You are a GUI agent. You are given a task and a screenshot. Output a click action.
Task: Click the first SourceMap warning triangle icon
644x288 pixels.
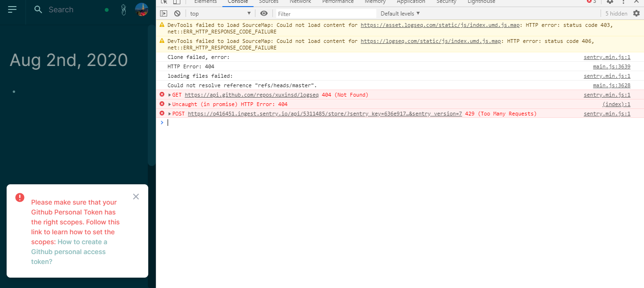coord(162,25)
